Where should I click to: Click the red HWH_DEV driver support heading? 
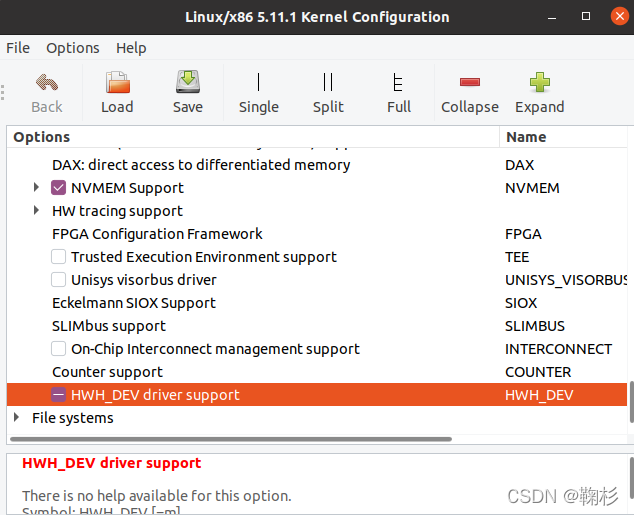point(111,463)
